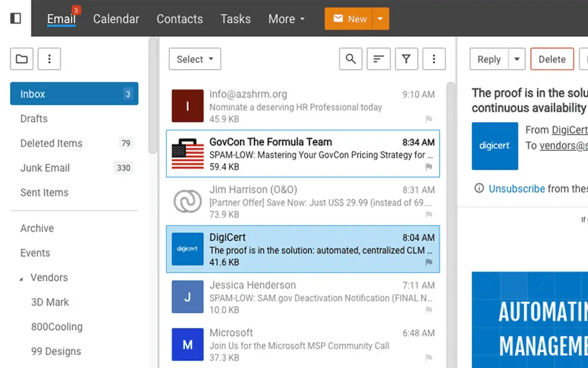Click the Delete button
Viewport: 588px width, 368px height.
[x=552, y=59]
